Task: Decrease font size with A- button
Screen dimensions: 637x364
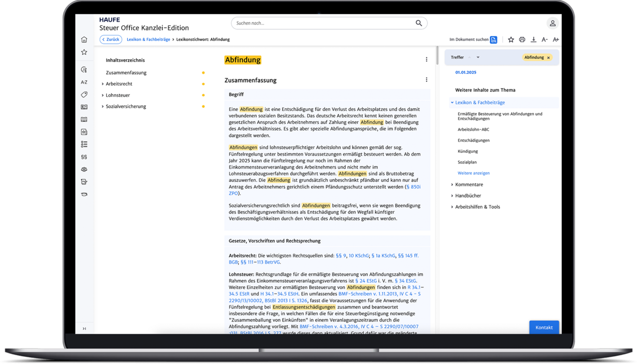Action: point(544,40)
